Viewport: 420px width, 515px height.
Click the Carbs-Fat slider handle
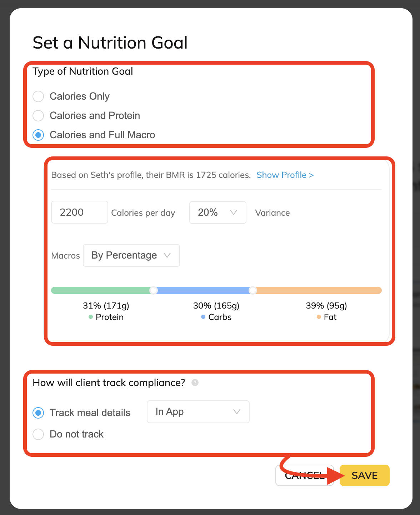(252, 290)
